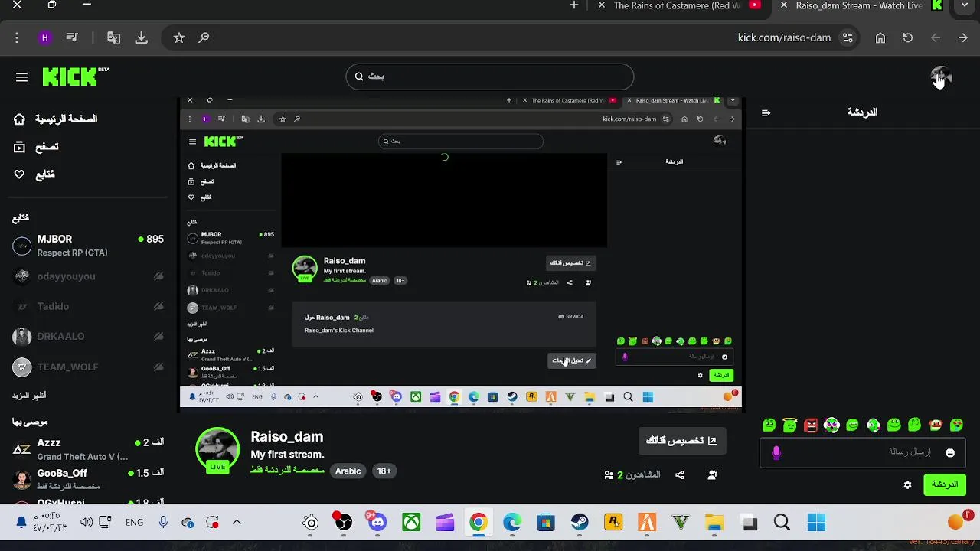This screenshot has width=980, height=551.
Task: Click the left-pointing navigation arrow
Action: (x=936, y=37)
